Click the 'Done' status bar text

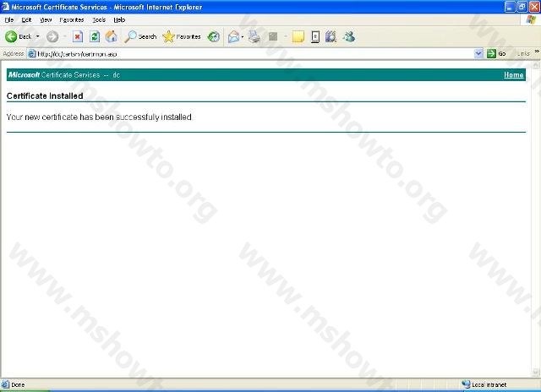(x=18, y=384)
